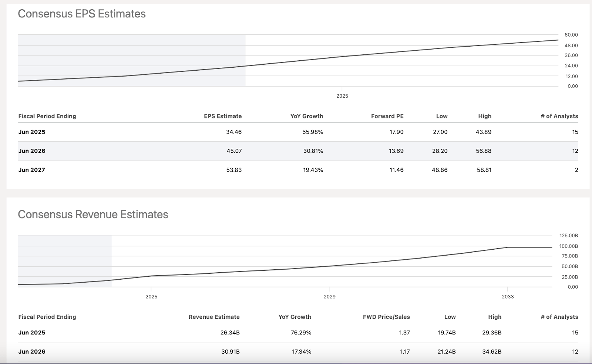Click the Forward PE column header

[387, 116]
